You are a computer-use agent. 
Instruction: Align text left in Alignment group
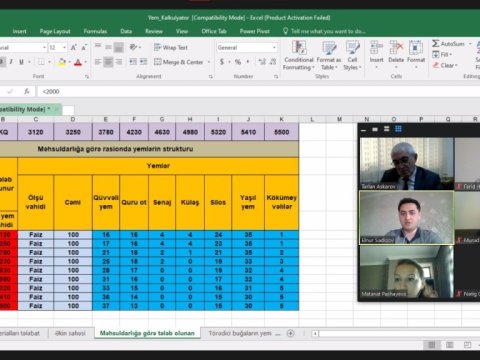point(98,62)
